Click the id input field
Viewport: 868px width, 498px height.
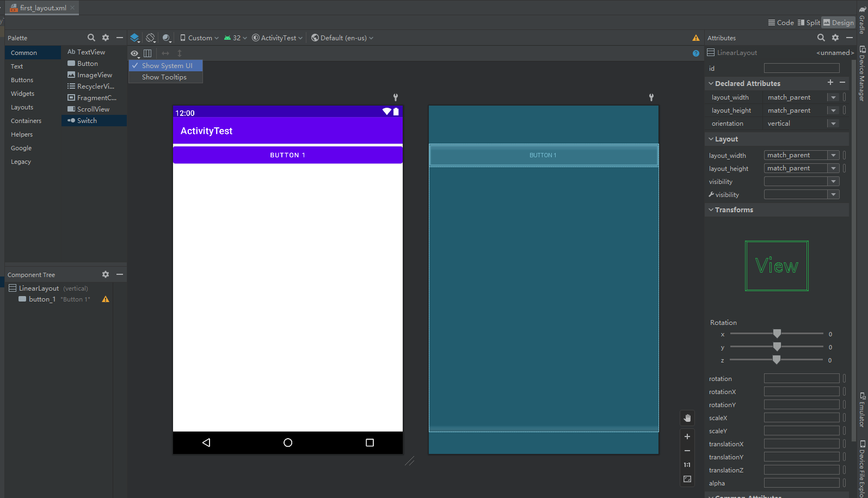click(802, 68)
